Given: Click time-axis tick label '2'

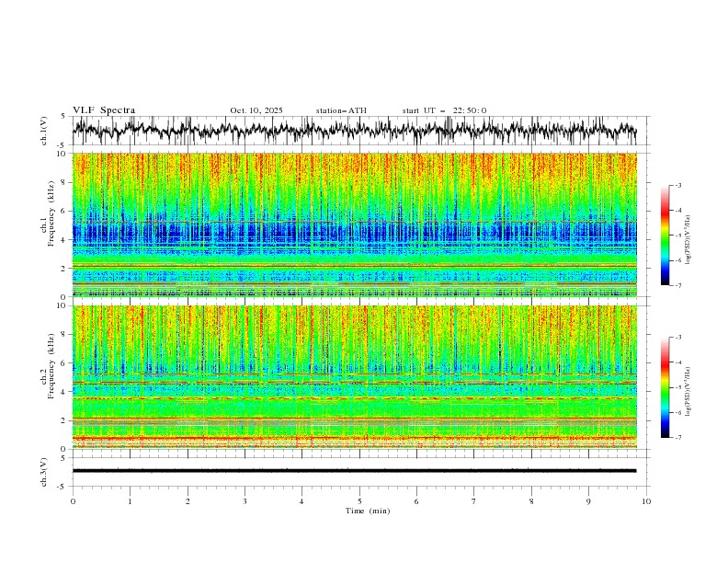Looking at the screenshot, I should (x=188, y=501).
